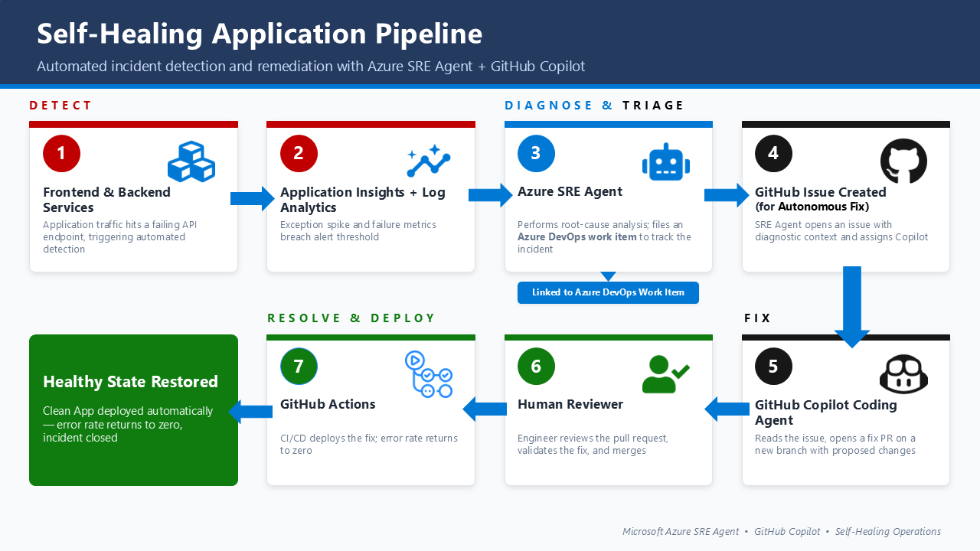Click the Application Insights chart sparkle icon
This screenshot has height=551, width=980.
point(429,161)
